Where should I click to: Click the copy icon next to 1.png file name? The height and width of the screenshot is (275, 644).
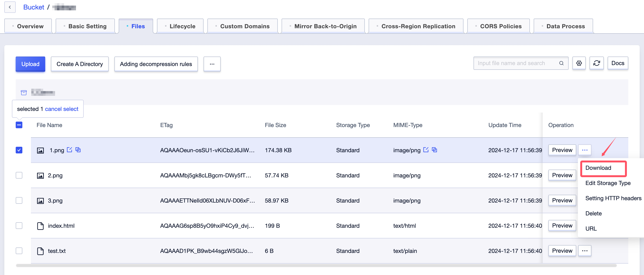78,150
